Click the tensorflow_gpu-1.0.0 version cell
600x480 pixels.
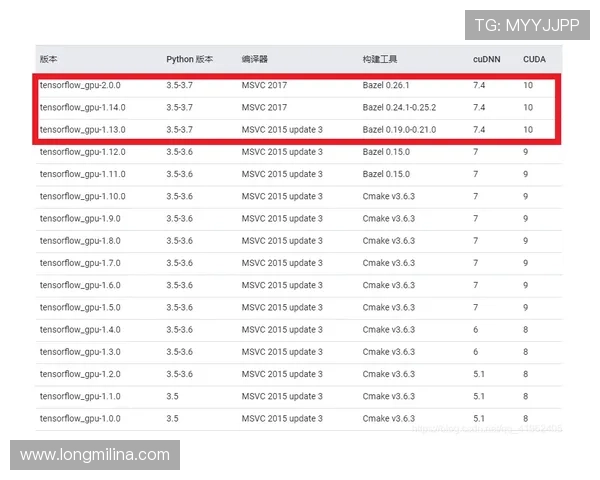pos(80,418)
